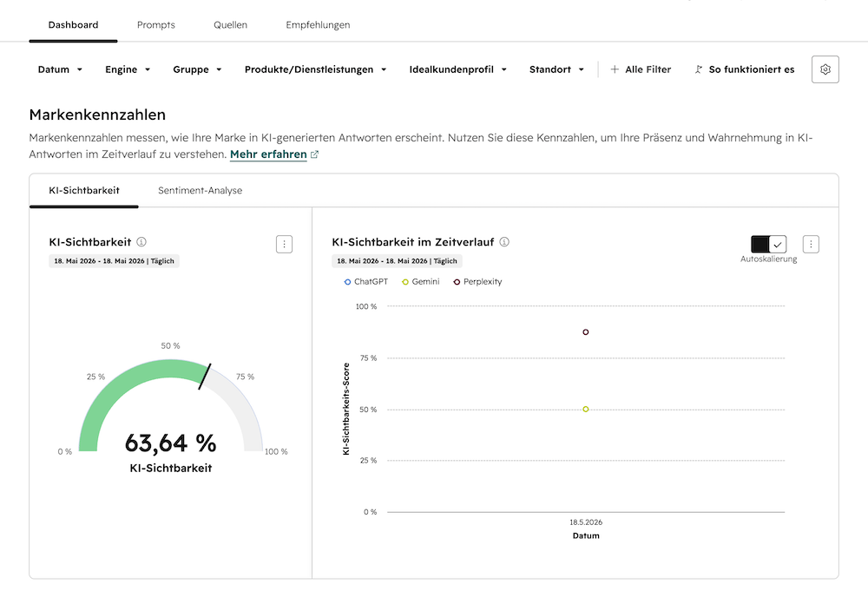Click external link icon after Mehr erfahren
Image resolution: width=868 pixels, height=597 pixels.
tap(314, 154)
